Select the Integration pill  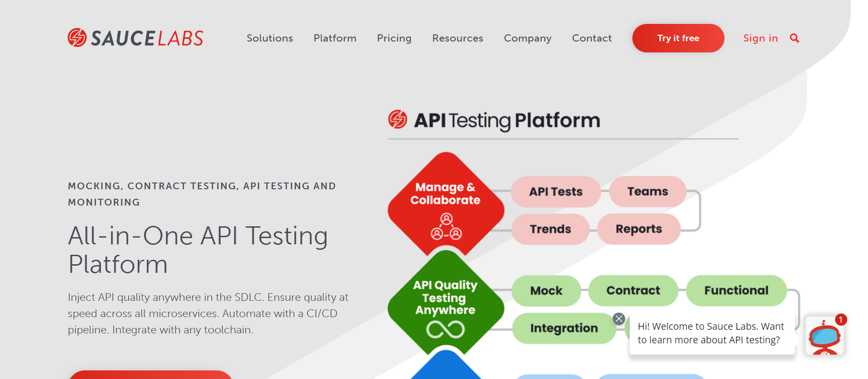click(x=564, y=328)
